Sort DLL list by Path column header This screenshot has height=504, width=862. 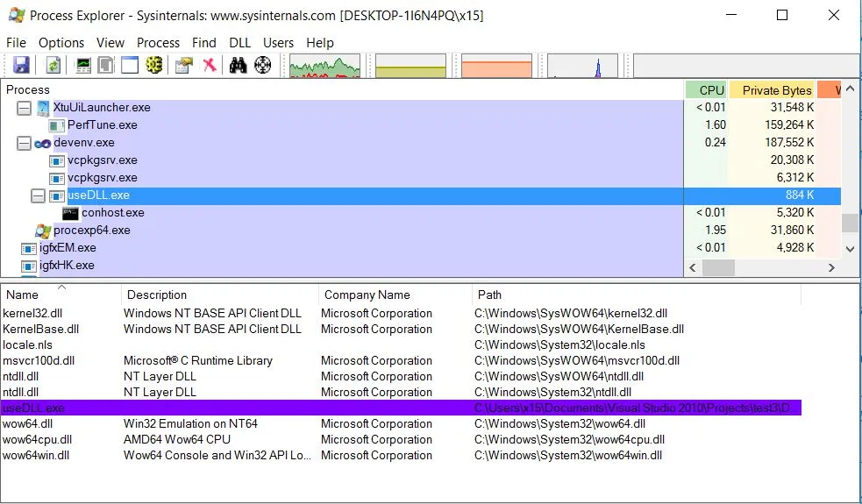pyautogui.click(x=637, y=295)
